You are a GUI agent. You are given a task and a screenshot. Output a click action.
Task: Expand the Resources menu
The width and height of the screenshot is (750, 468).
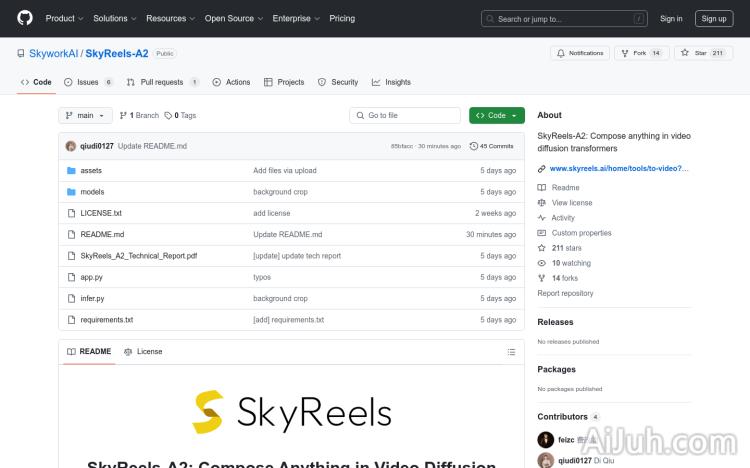[170, 18]
